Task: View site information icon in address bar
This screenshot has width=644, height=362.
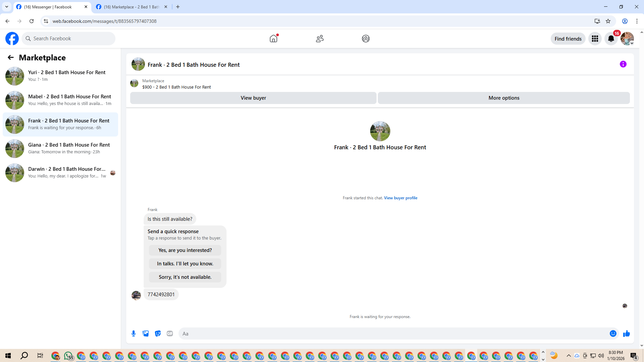Action: click(x=46, y=21)
